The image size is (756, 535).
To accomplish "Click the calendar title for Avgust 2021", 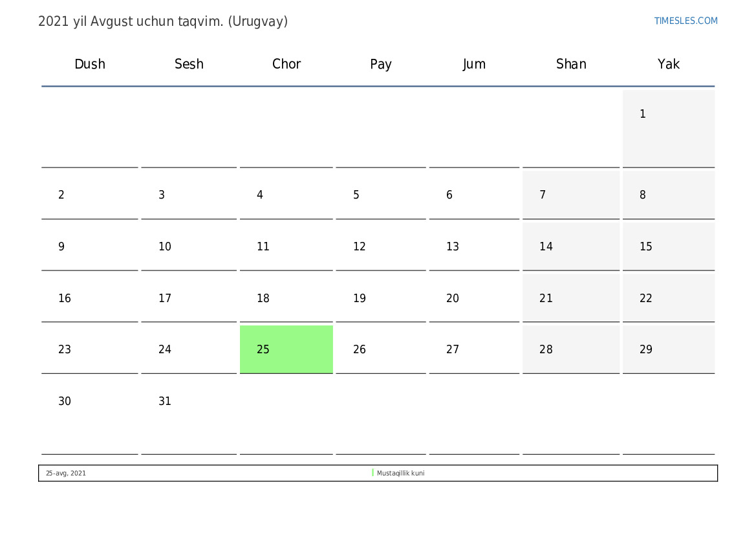I will 163,21.
